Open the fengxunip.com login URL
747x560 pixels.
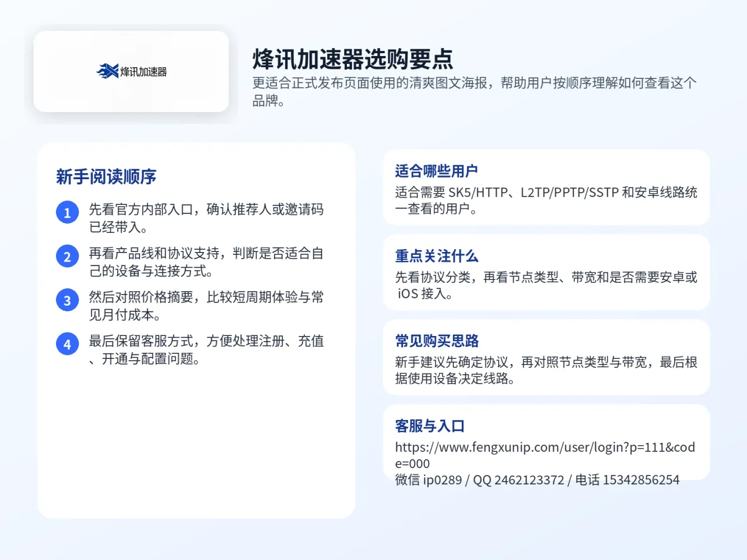[x=545, y=455]
